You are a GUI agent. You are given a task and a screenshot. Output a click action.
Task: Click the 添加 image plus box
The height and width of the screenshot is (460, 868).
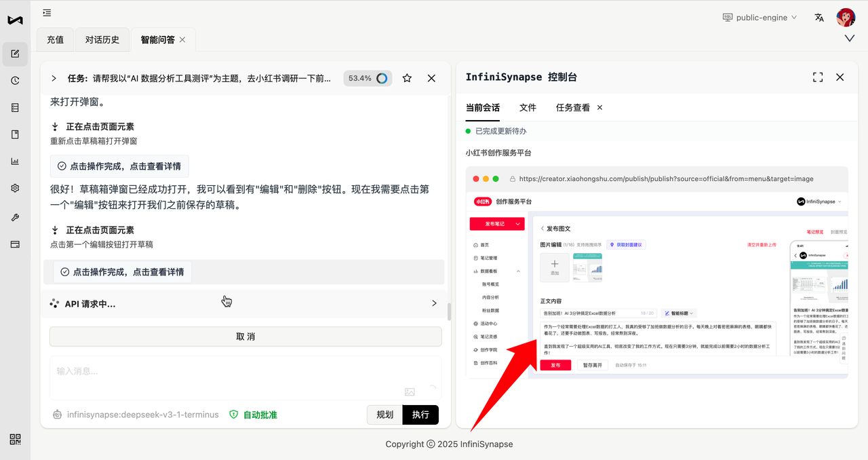pyautogui.click(x=555, y=267)
